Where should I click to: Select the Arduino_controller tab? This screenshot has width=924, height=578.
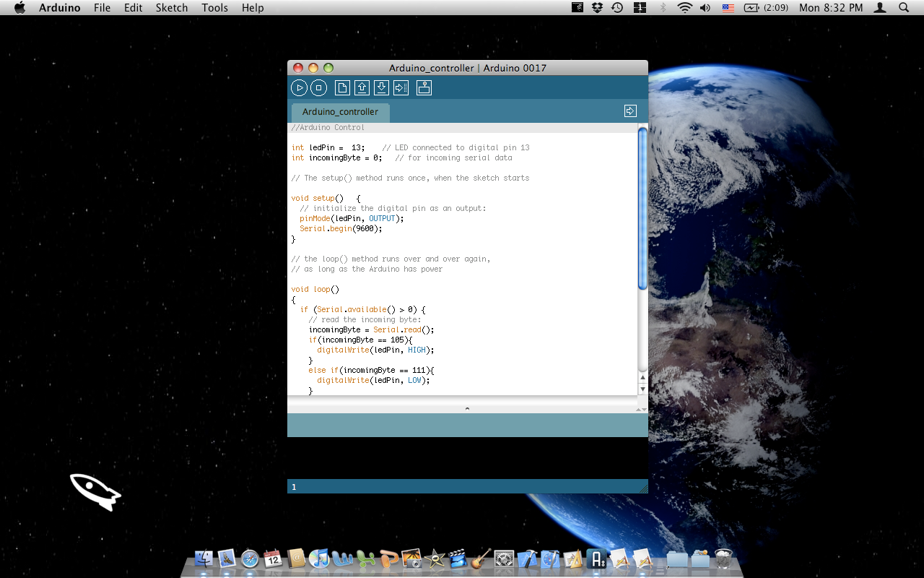[x=340, y=112]
